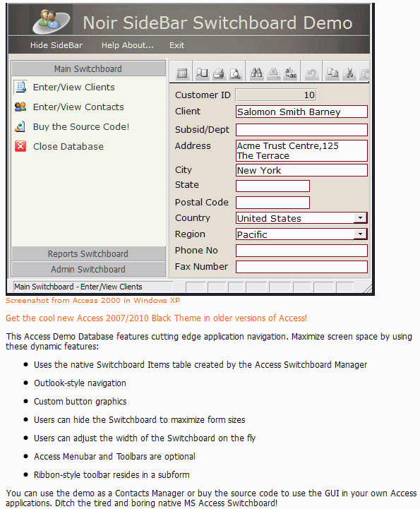The image size is (420, 509).
Task: Open Enter/View Clients
Action: (x=74, y=87)
